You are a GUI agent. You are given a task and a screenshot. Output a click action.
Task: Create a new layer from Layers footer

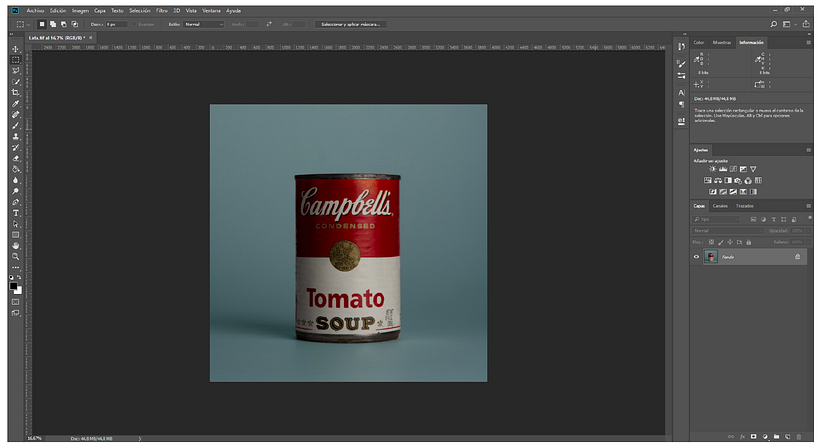click(788, 436)
